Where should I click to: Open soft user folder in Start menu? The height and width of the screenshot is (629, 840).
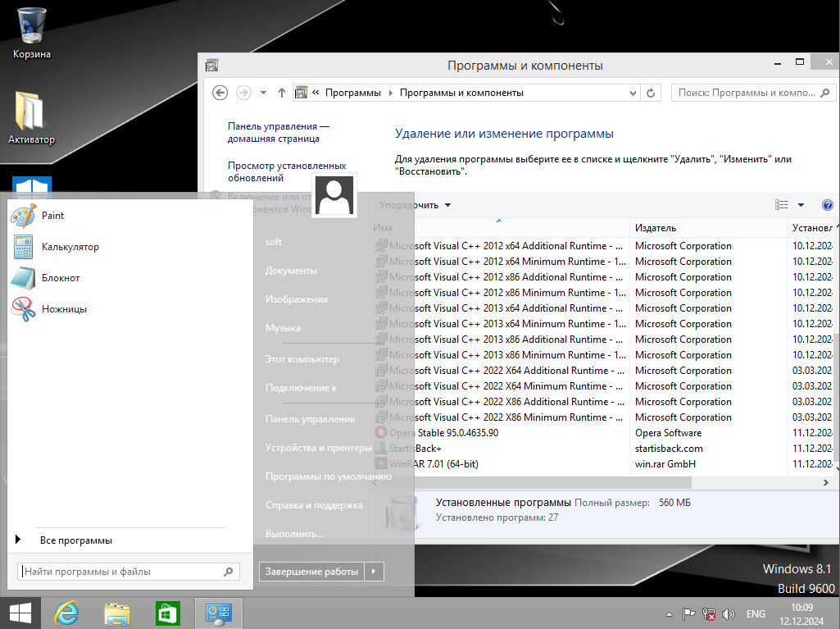pyautogui.click(x=273, y=242)
